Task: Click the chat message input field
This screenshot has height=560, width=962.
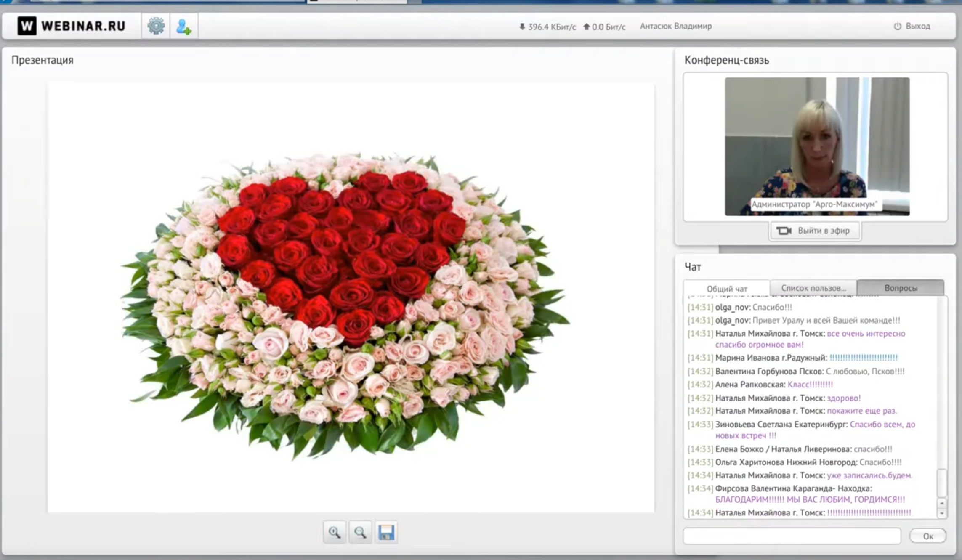Action: tap(792, 536)
